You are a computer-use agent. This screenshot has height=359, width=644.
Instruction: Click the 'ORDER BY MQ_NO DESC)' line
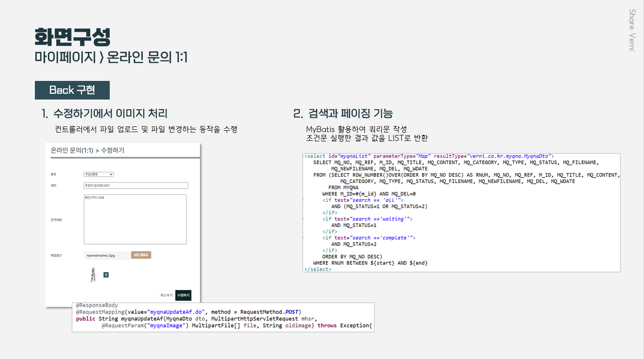click(352, 257)
